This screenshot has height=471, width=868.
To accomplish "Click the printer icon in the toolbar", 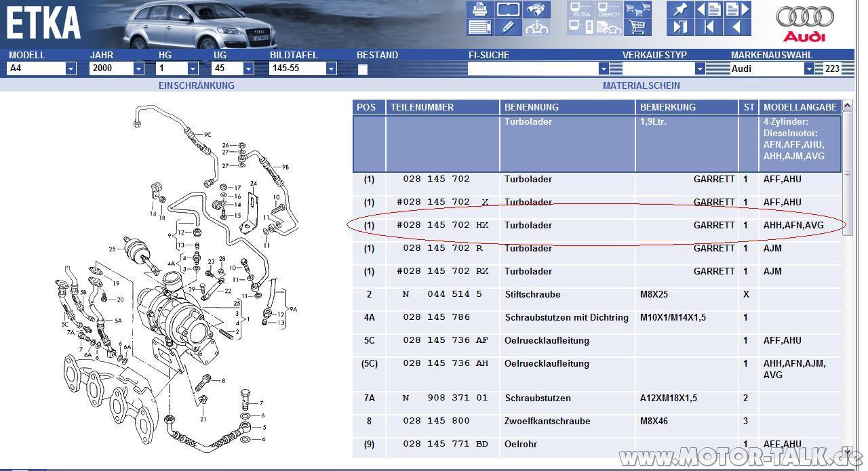I will coord(479,9).
